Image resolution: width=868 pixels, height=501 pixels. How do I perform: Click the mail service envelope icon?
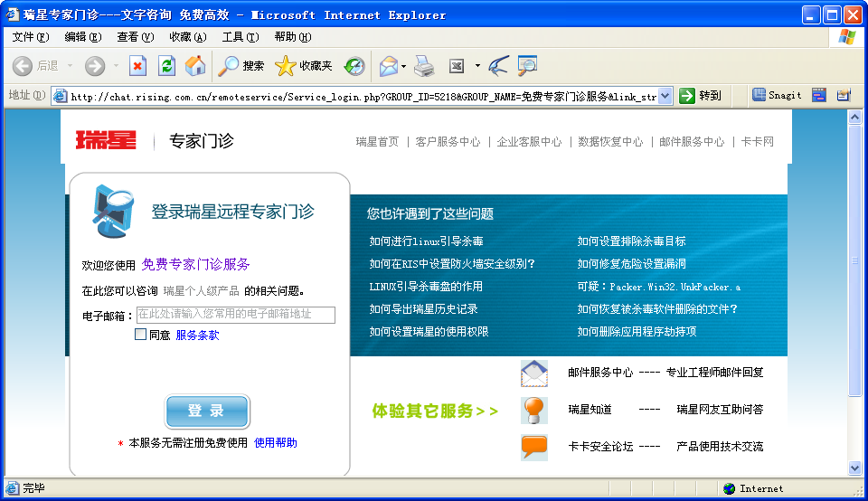[534, 373]
